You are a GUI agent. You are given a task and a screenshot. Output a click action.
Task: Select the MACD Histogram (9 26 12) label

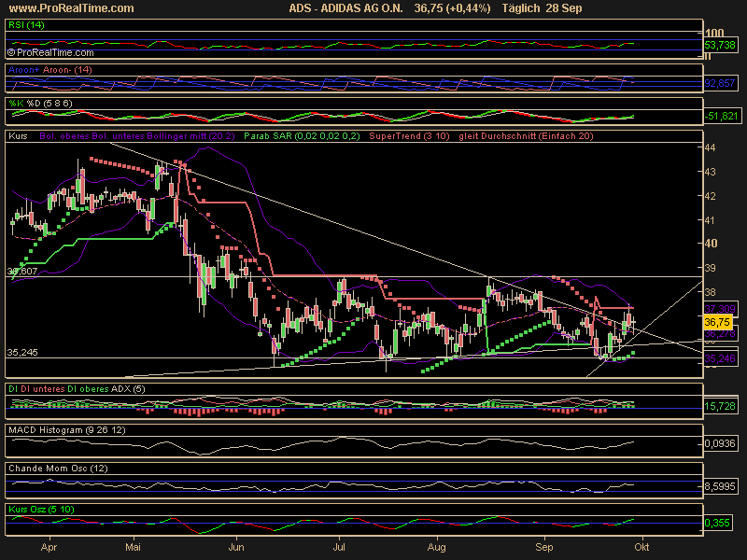point(67,430)
